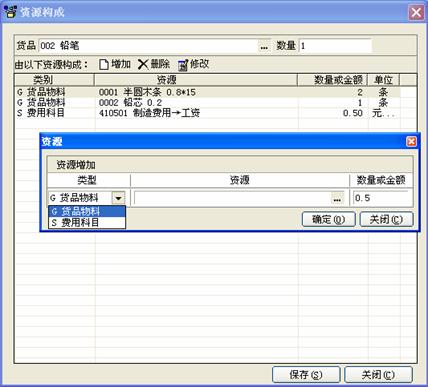Click 关闭(C) at the bottom of the 资源构成 window

(x=378, y=375)
